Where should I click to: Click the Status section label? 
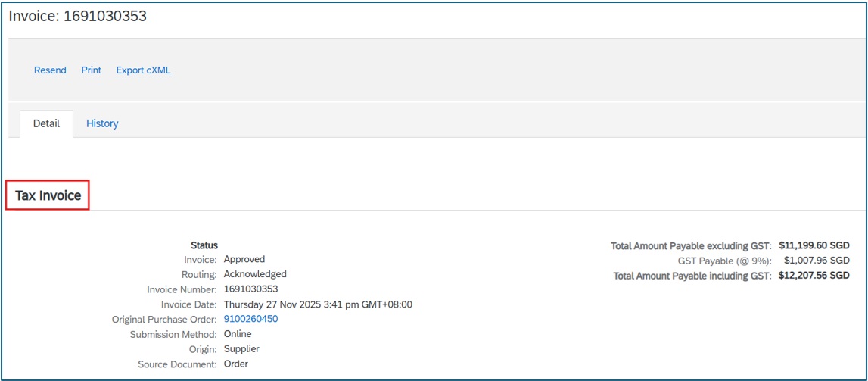[204, 245]
